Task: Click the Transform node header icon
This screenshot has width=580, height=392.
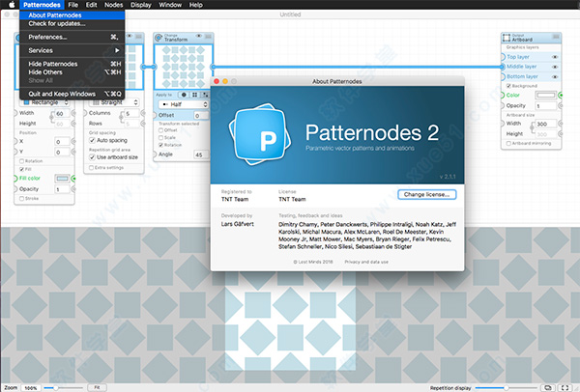Action: 159,38
